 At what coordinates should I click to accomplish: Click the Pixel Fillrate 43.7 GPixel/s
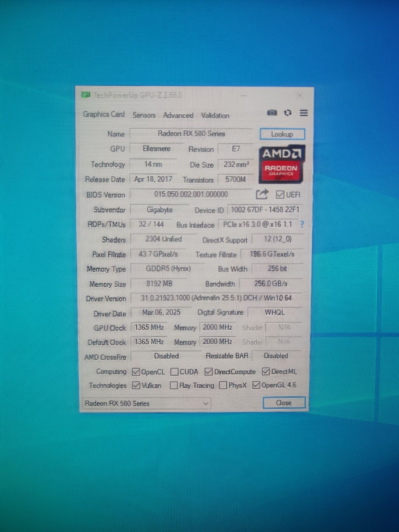158,254
